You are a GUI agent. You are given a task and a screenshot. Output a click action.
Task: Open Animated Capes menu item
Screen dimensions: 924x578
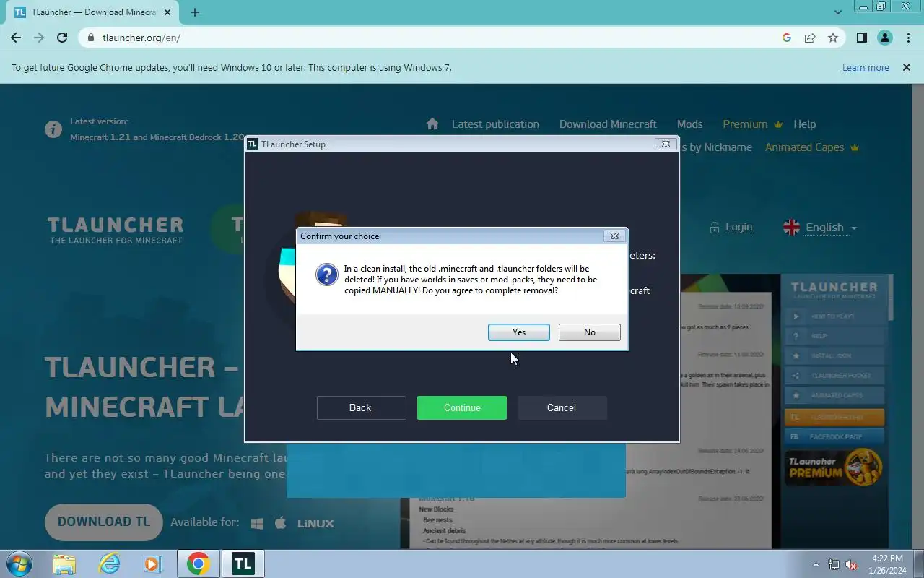pos(812,147)
